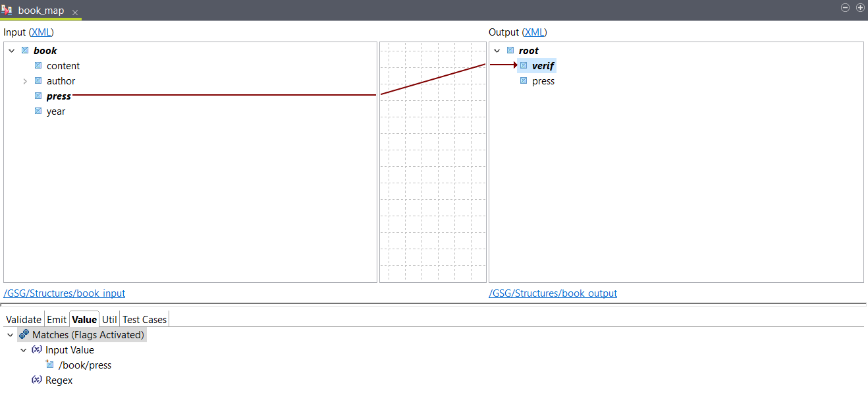
Task: Click the year element icon
Action: pyautogui.click(x=38, y=111)
